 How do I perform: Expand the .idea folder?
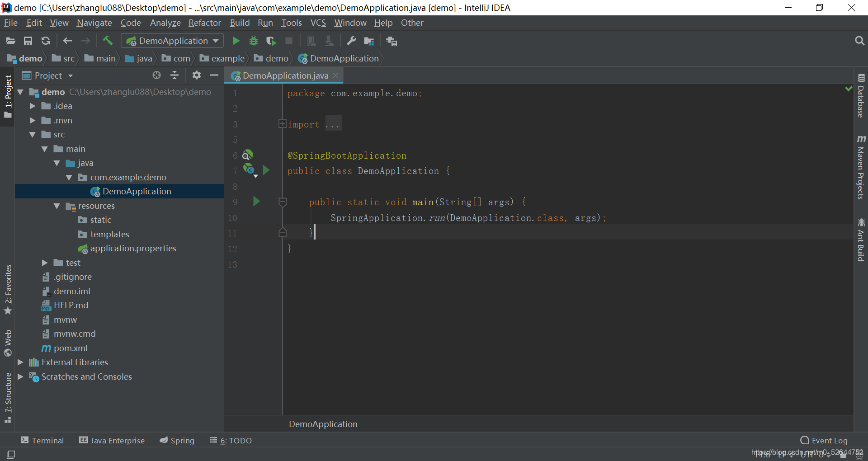pyautogui.click(x=32, y=106)
